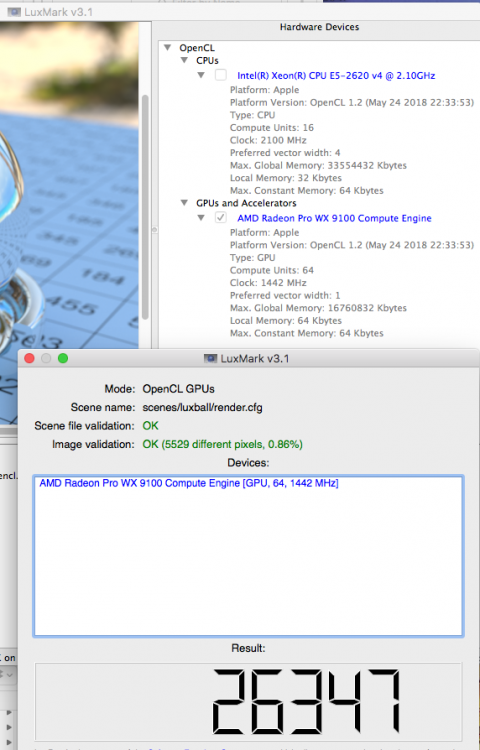Image resolution: width=480 pixels, height=750 pixels.
Task: Click the 26347 result score display
Action: click(248, 701)
